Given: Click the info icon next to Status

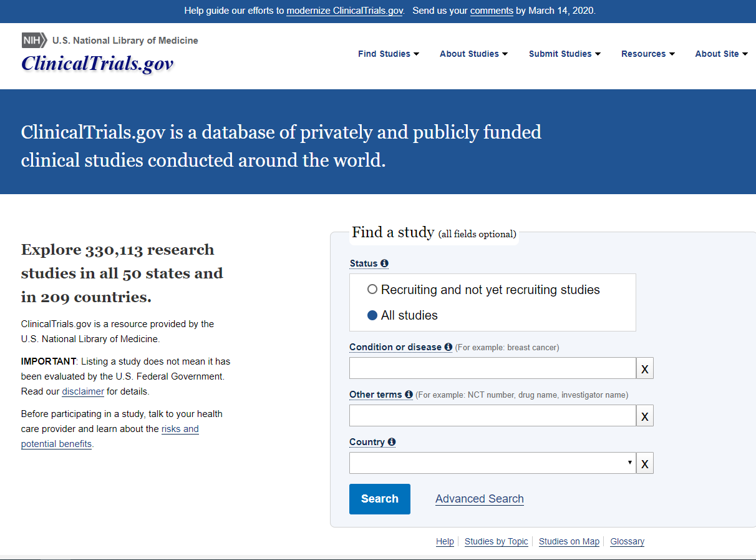Looking at the screenshot, I should coord(384,263).
